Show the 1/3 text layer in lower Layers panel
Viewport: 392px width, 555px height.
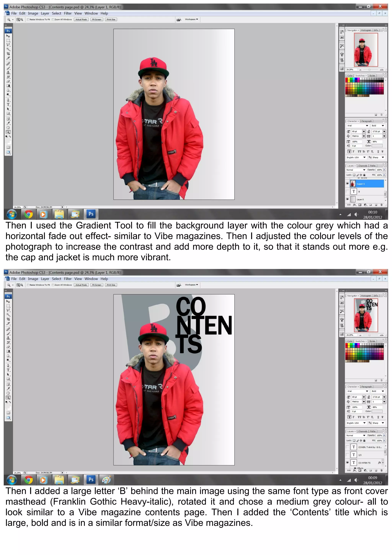(x=347, y=455)
